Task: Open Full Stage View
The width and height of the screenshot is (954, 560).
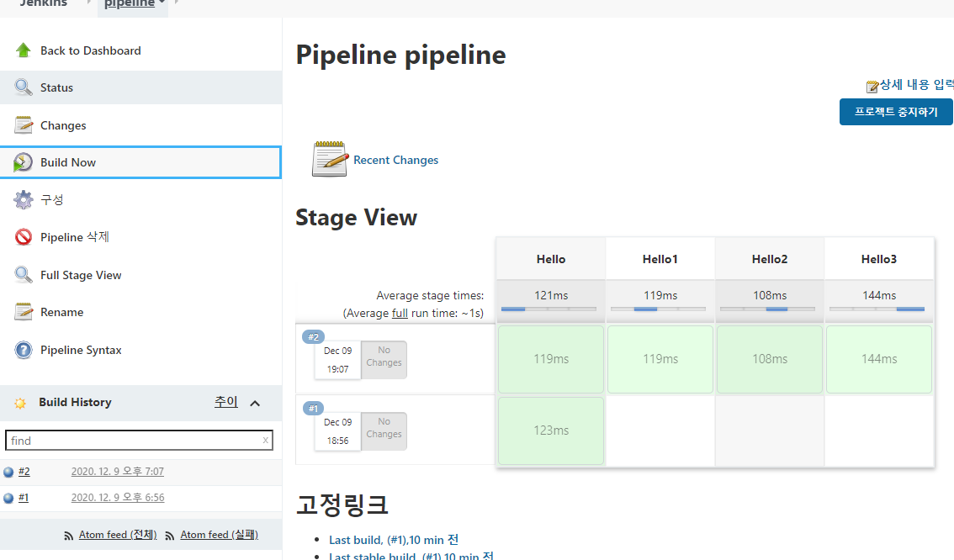Action: (81, 275)
